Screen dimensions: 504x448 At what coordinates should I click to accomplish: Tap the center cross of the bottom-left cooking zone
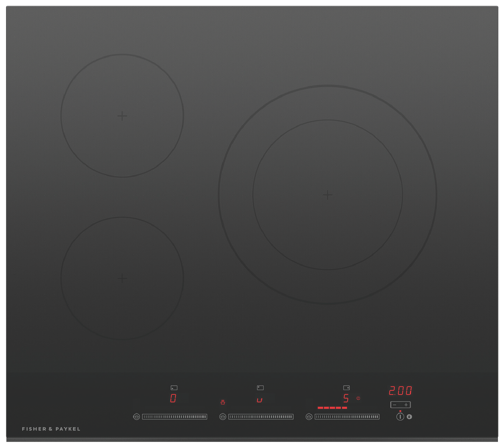pos(122,278)
